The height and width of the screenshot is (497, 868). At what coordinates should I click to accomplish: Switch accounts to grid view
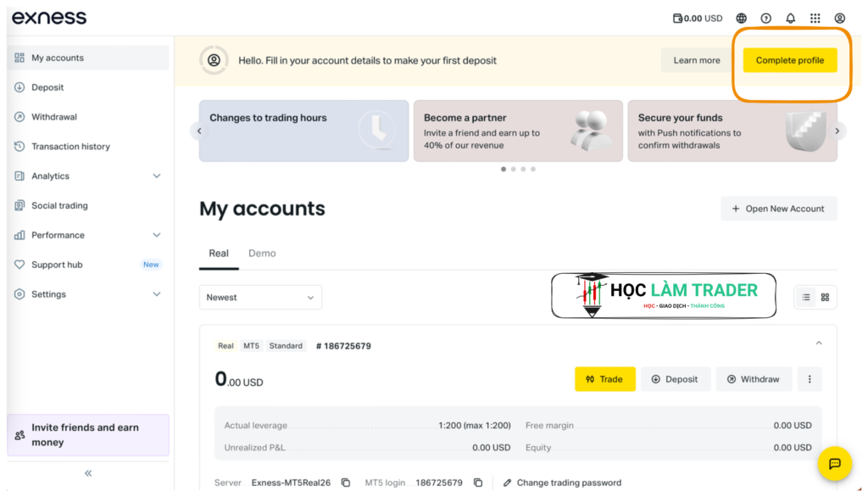pyautogui.click(x=826, y=298)
